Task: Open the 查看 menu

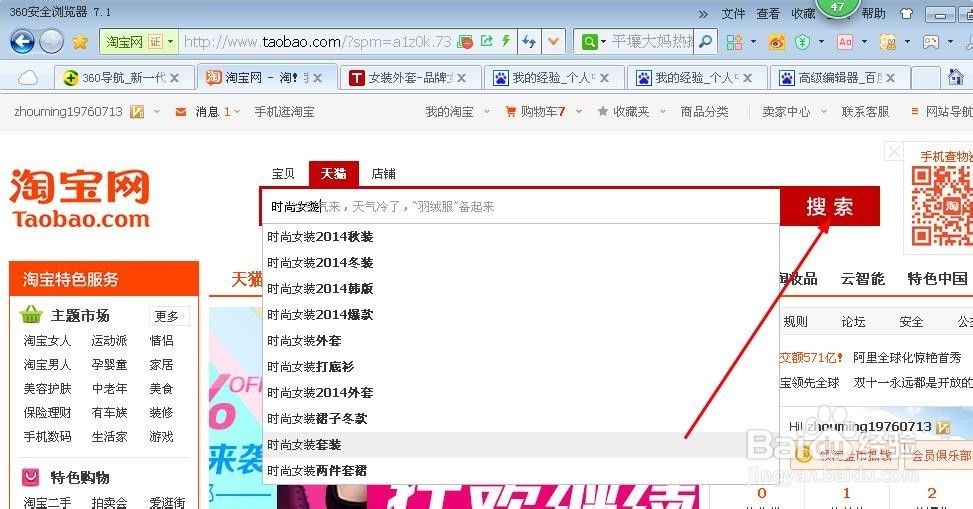Action: (x=768, y=14)
